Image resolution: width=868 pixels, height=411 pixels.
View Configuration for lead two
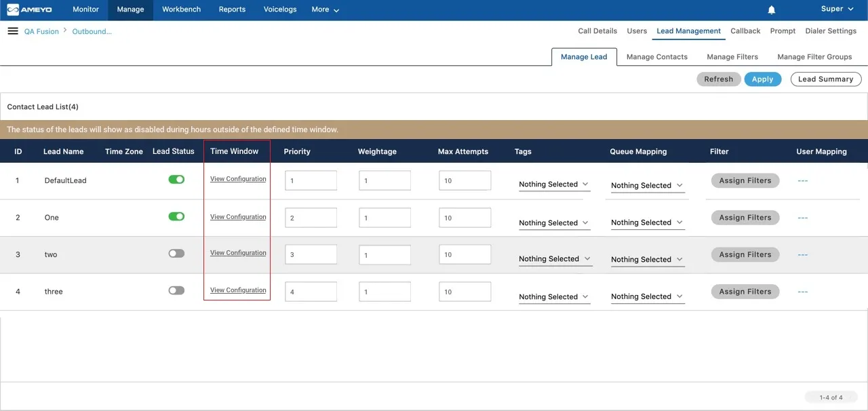coord(238,253)
